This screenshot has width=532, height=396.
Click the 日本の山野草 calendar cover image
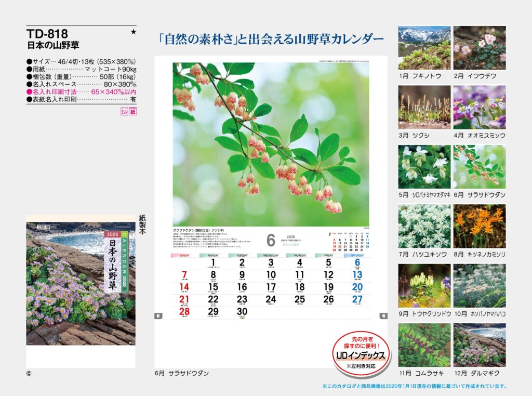81,280
